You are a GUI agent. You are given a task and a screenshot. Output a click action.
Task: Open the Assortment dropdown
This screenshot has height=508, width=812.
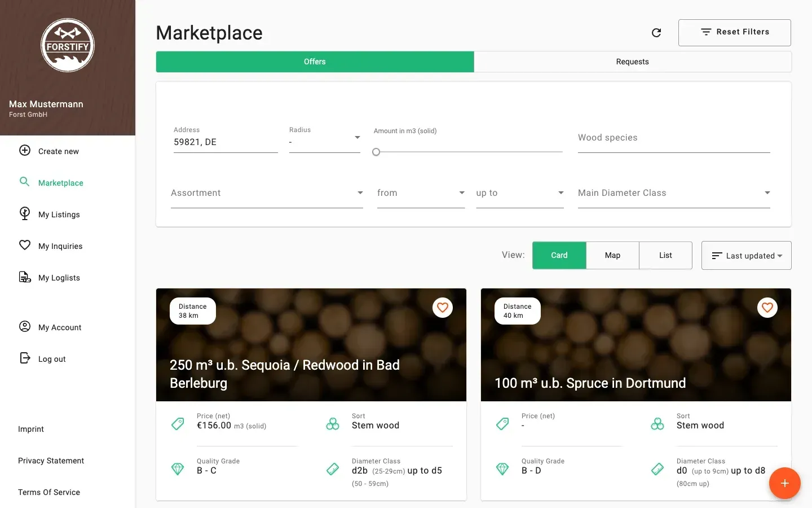[267, 193]
